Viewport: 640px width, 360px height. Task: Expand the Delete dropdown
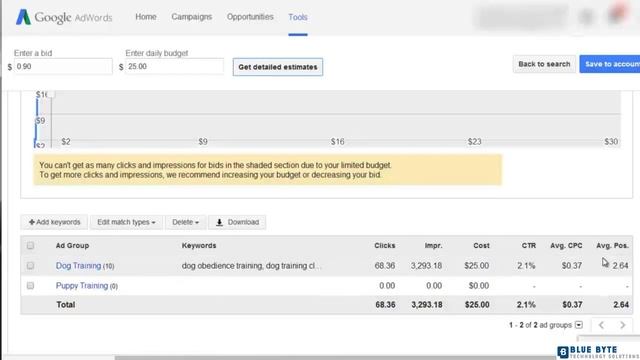coord(185,222)
